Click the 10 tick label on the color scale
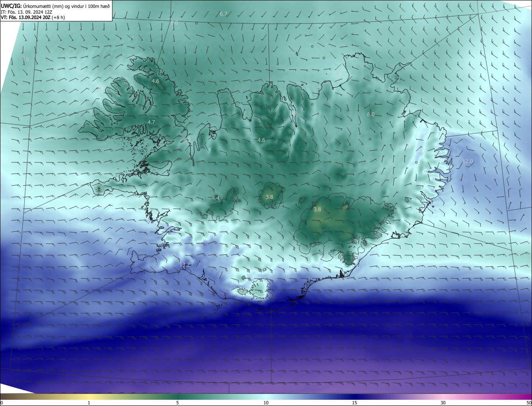 [x=266, y=403]
